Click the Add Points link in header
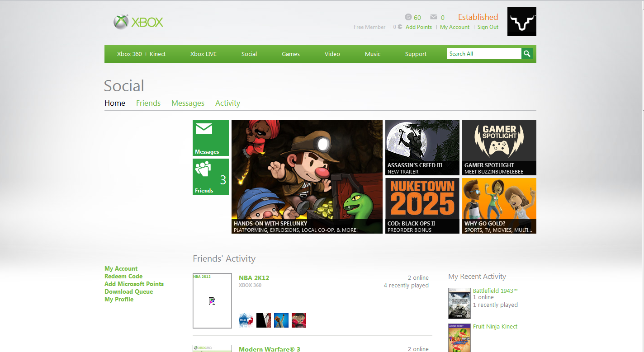 (419, 27)
